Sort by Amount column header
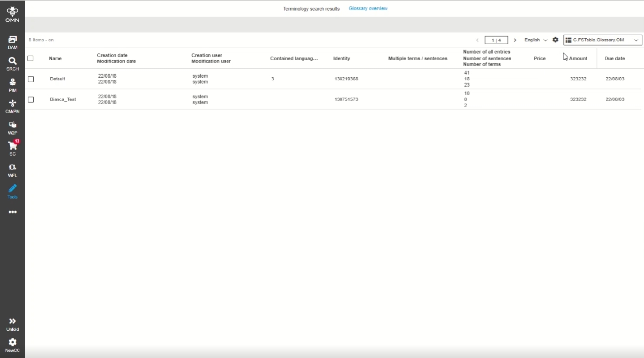 pyautogui.click(x=578, y=59)
